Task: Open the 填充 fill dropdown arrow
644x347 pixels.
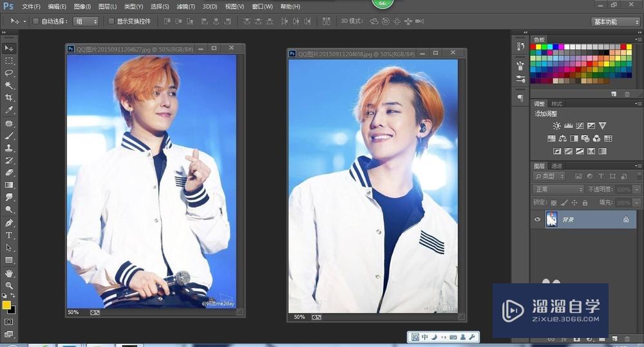Action: [x=637, y=202]
